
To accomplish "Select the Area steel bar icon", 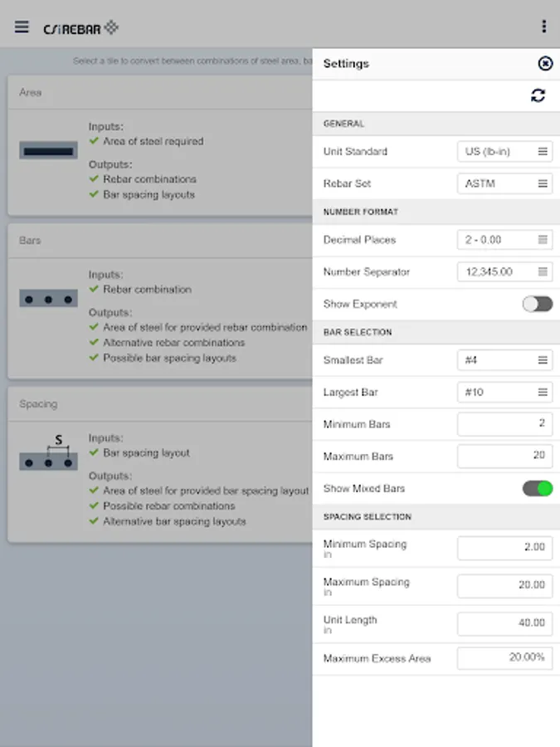I will pos(48,151).
